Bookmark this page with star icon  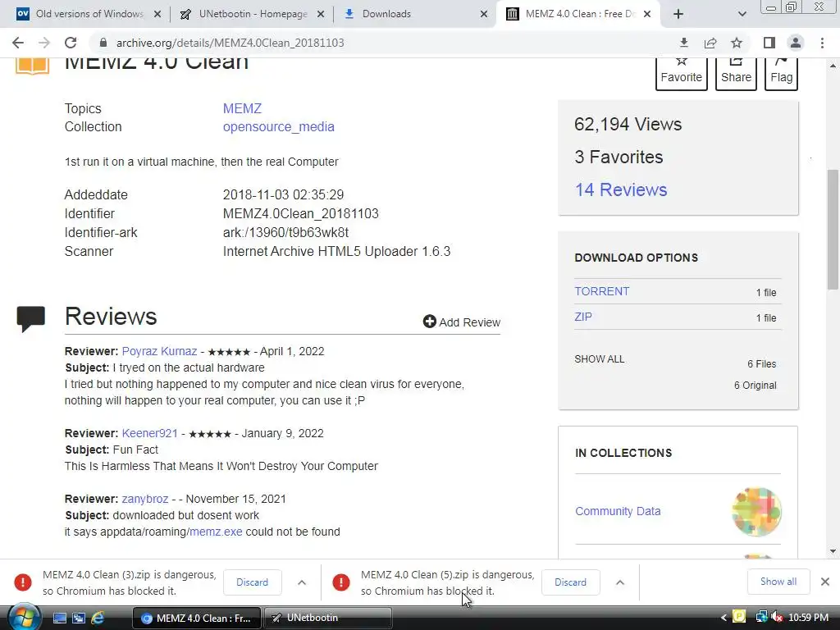click(x=737, y=43)
